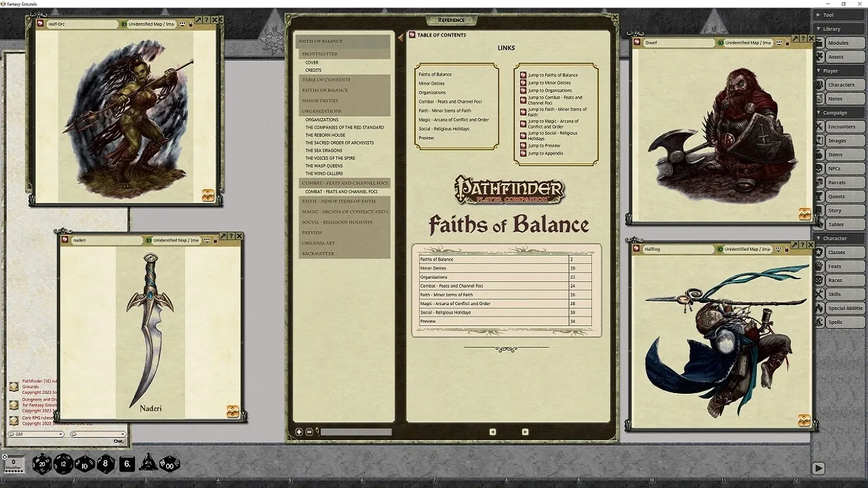Select the Credits entry under Frontmatter
The image size is (868, 488).
[x=313, y=70]
